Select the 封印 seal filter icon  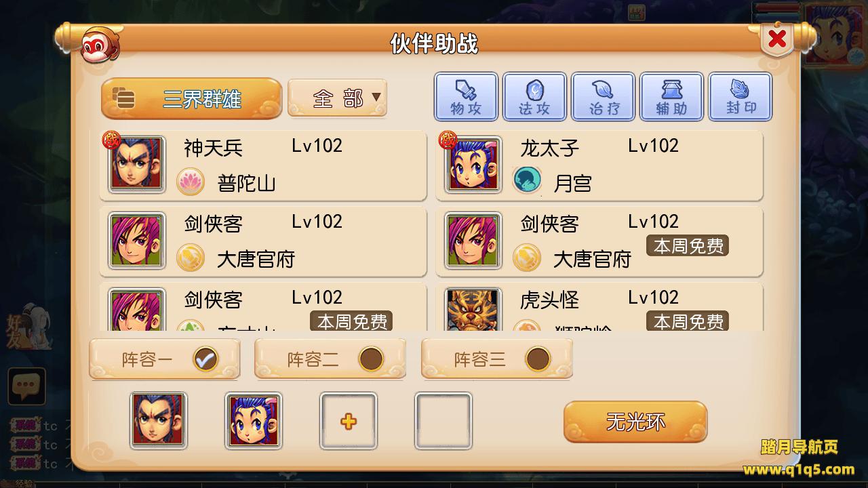click(x=740, y=97)
